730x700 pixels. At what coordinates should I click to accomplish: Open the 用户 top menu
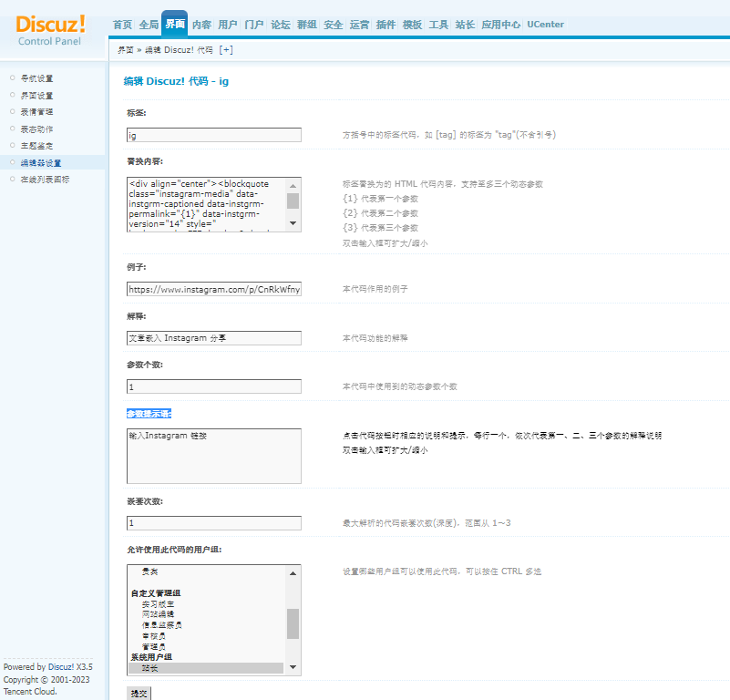pyautogui.click(x=228, y=25)
